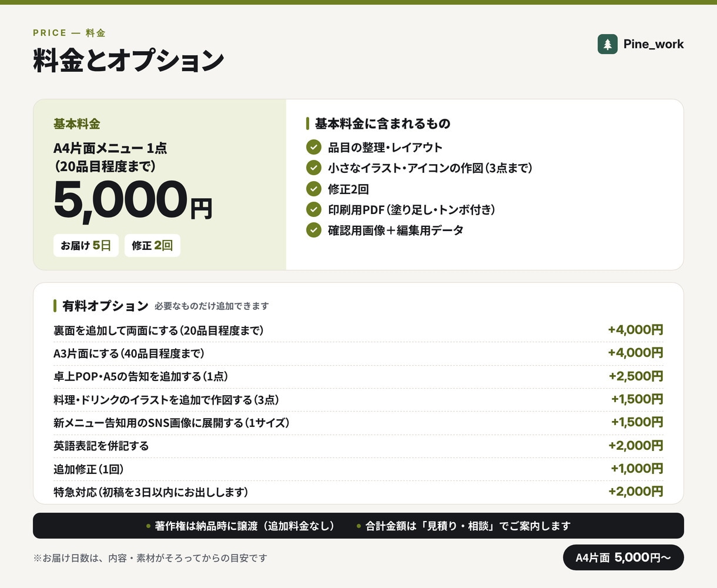Viewport: 717px width, 588px height.
Task: Click the 基本料金に含まれるもの heading
Action: tap(383, 123)
